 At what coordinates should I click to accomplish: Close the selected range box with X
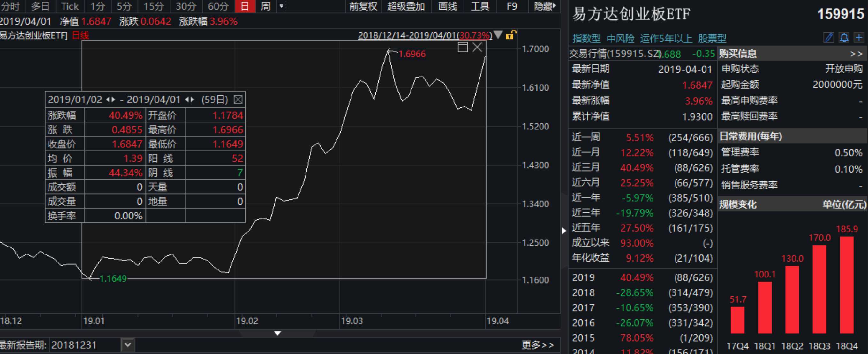click(x=478, y=47)
